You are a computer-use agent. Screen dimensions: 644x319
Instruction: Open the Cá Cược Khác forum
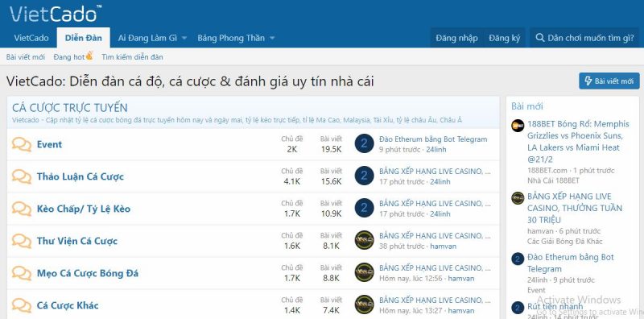[68, 305]
